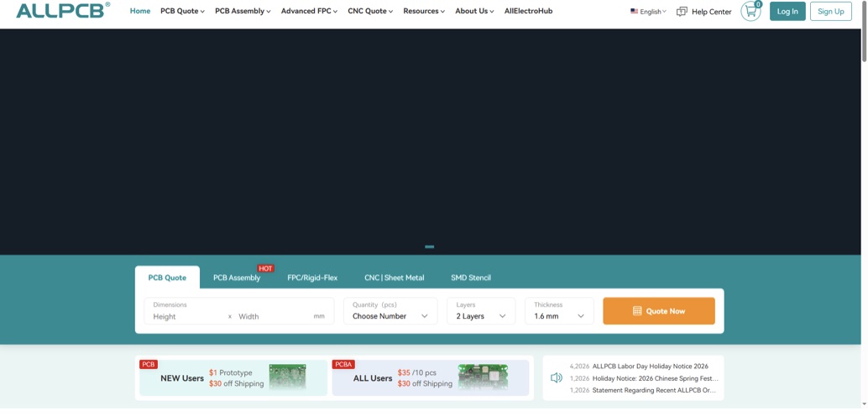Viewport: 868px width, 416px height.
Task: Click the Help Center chat icon
Action: [682, 12]
